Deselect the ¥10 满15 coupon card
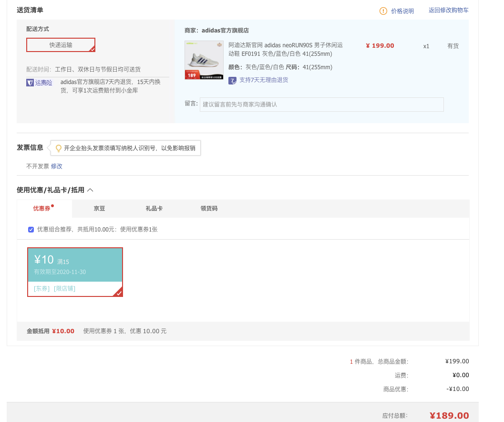This screenshot has height=422, width=504. pos(75,272)
